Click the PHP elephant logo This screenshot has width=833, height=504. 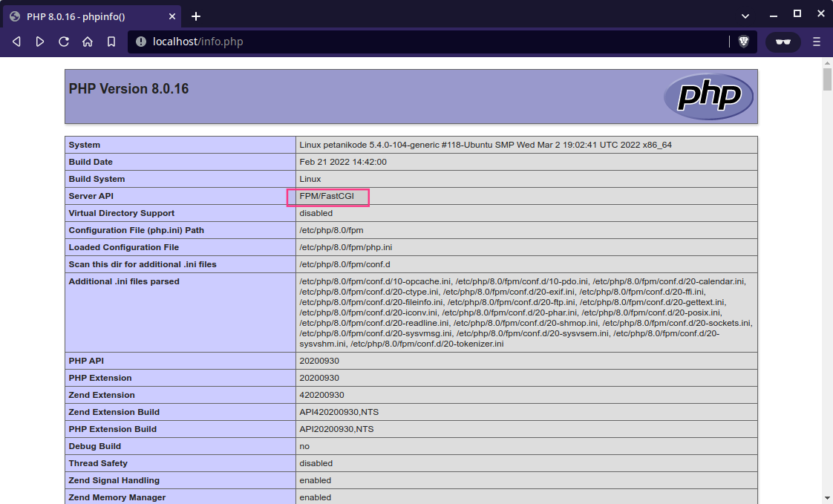coord(708,96)
